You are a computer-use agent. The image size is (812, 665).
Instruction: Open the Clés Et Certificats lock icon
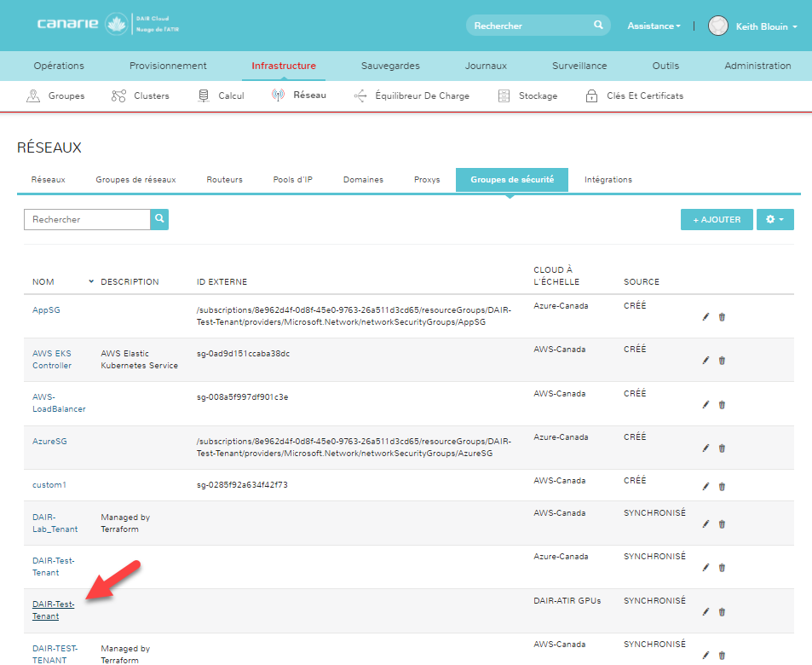591,96
